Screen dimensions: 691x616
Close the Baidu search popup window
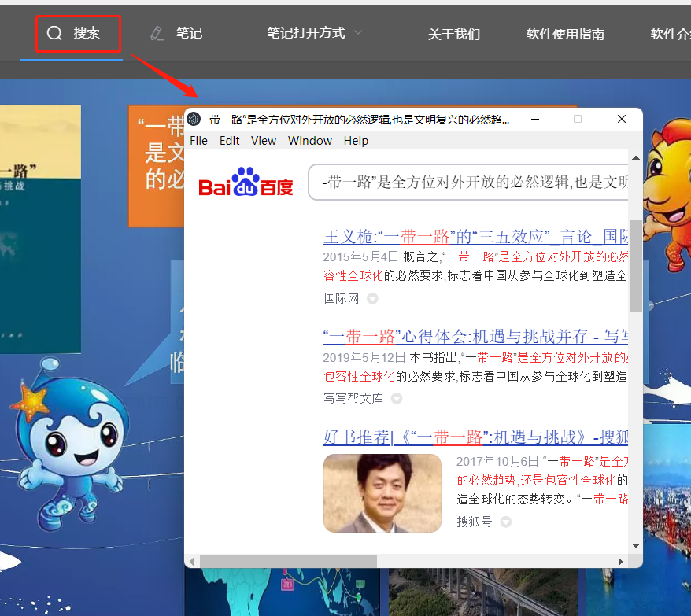pos(622,120)
